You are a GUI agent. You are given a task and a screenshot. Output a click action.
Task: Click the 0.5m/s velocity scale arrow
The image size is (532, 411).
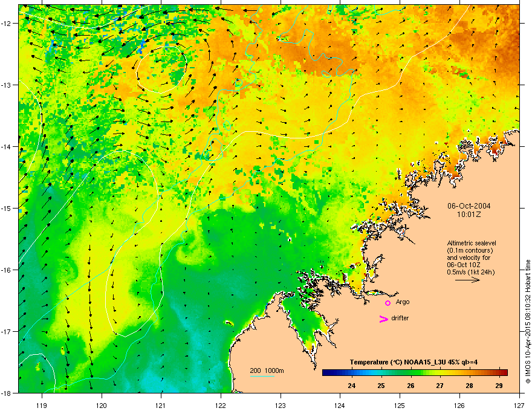click(467, 280)
